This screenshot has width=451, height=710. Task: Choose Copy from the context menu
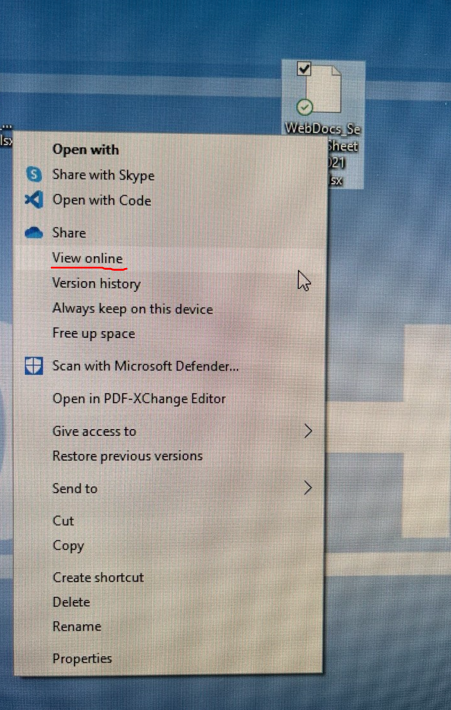(68, 546)
